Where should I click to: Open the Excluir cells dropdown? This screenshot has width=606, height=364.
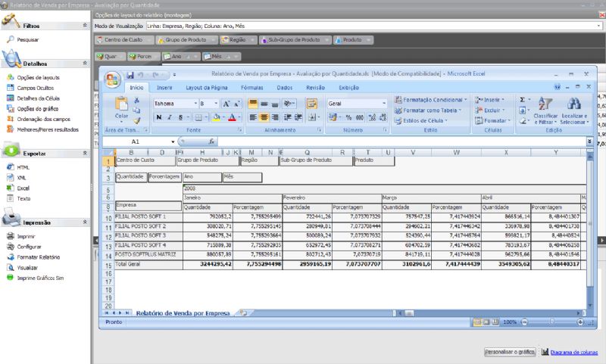pos(489,110)
